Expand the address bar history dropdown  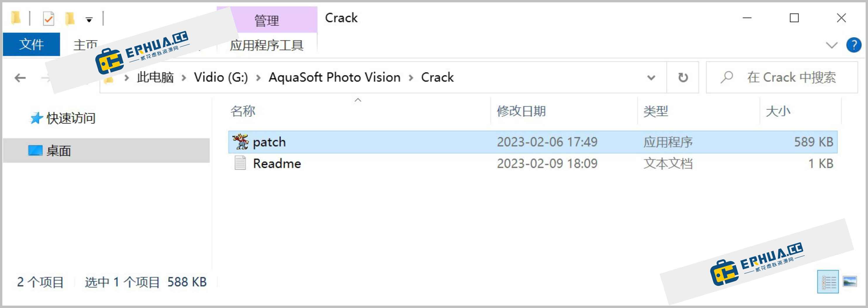point(651,78)
